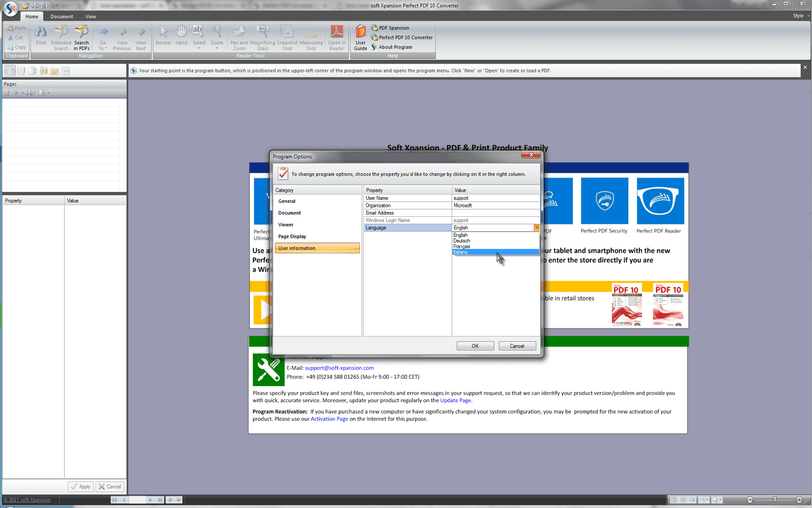The height and width of the screenshot is (508, 812).
Task: Edit the User Name value field
Action: (496, 198)
